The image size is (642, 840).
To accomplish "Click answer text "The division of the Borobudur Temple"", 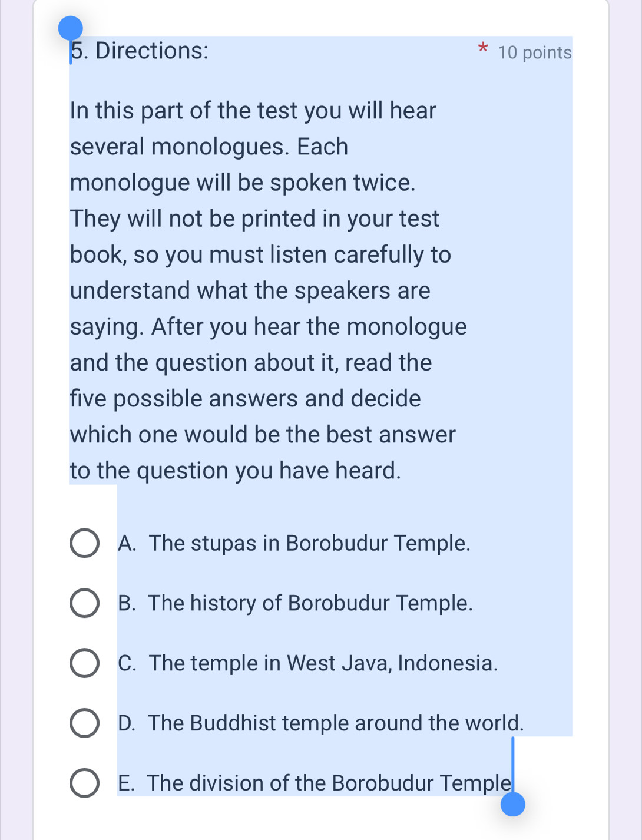I will (328, 783).
